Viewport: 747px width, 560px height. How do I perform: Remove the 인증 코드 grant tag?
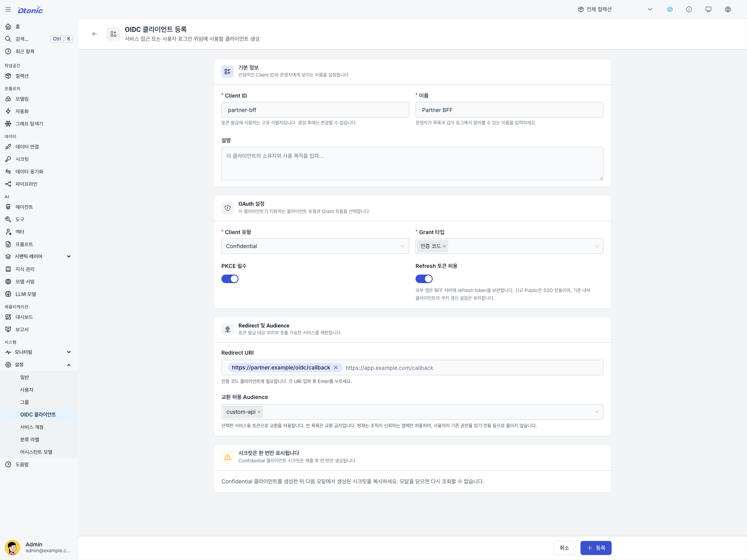coord(444,246)
